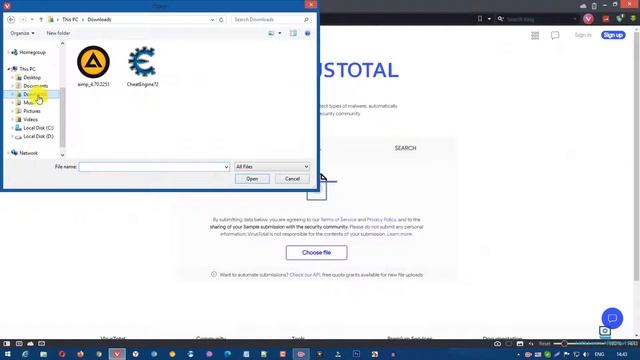This screenshot has width=640, height=360.
Task: Open Desktop in navigation tree
Action: click(x=31, y=78)
